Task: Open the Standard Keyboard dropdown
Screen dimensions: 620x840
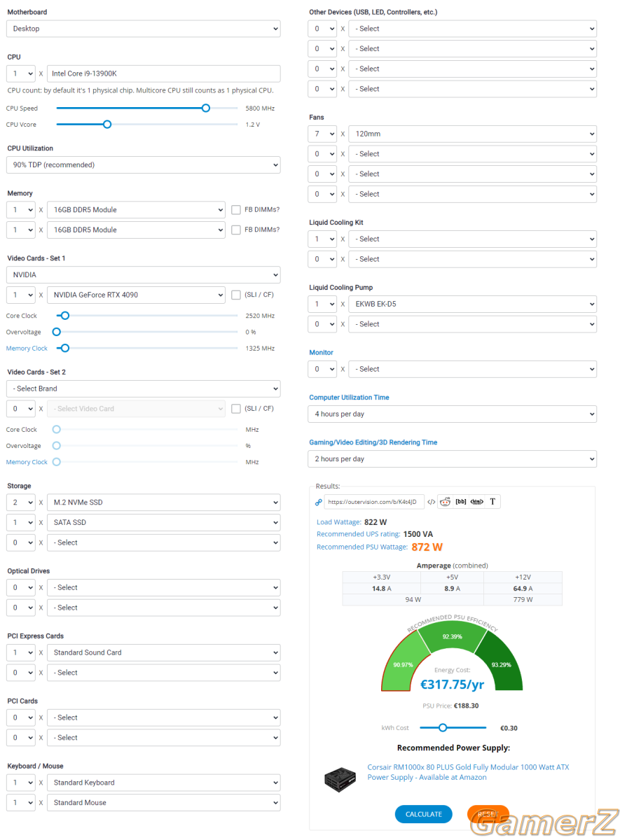Action: 163,783
